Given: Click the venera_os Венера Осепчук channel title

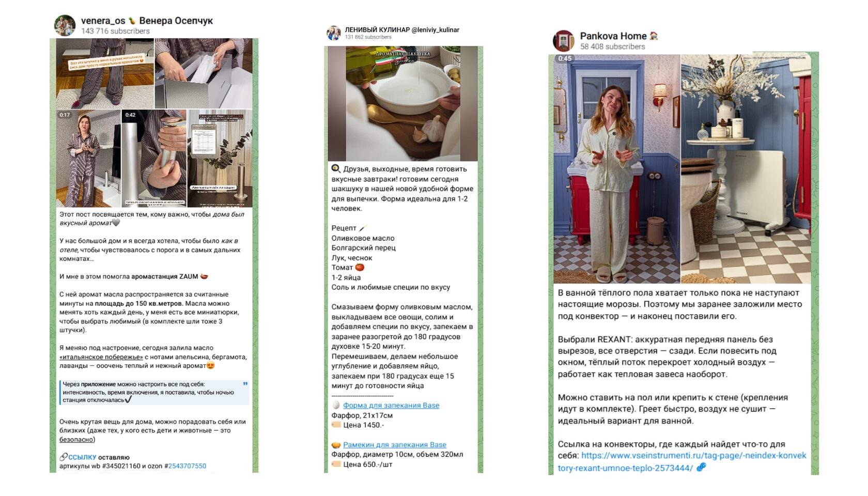Looking at the screenshot, I should 147,21.
